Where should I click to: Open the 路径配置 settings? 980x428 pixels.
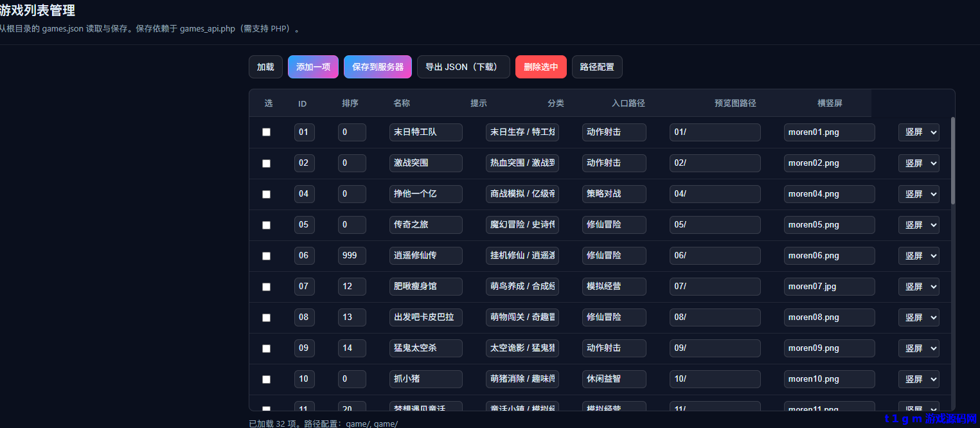point(597,67)
